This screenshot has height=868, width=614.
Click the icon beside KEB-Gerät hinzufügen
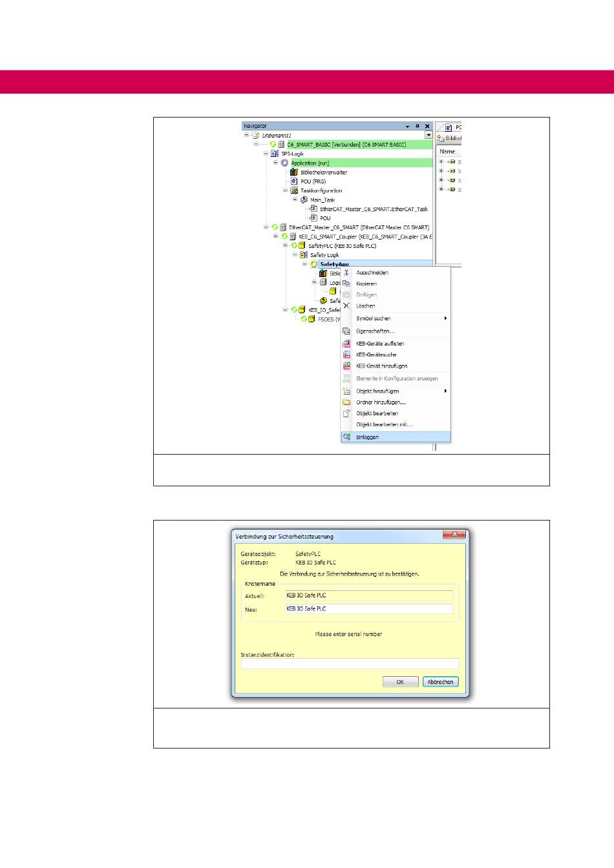[x=346, y=366]
